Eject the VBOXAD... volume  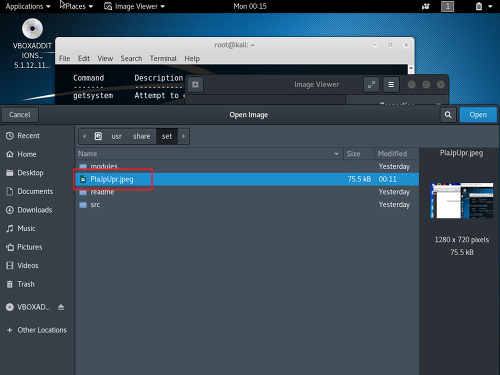pos(61,307)
